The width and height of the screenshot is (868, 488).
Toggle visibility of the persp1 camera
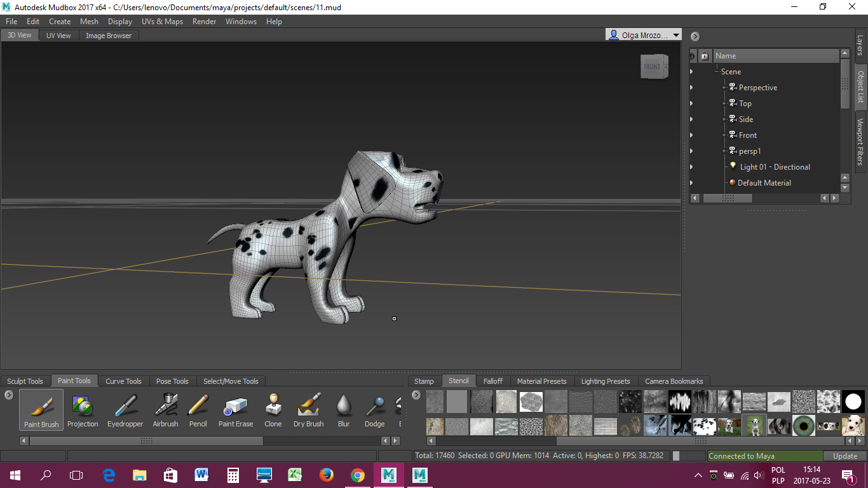point(691,151)
